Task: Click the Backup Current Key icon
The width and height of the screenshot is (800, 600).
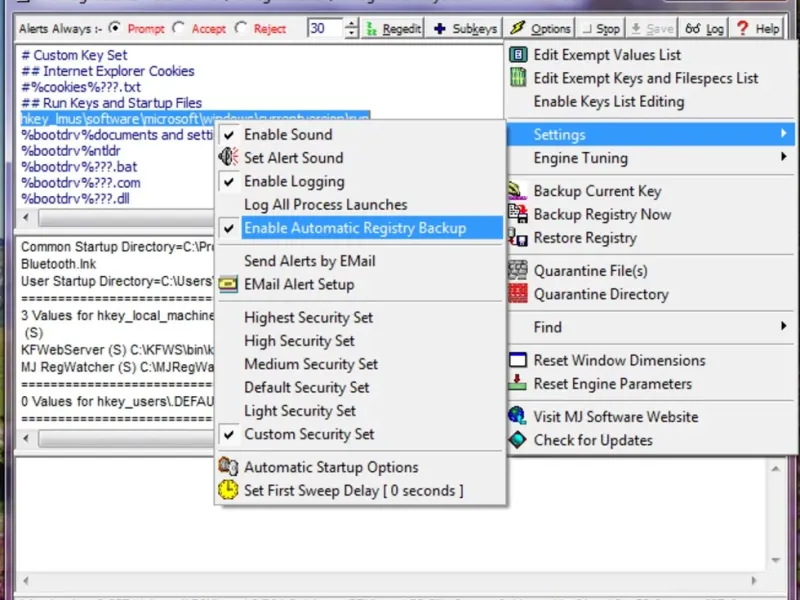Action: 518,191
